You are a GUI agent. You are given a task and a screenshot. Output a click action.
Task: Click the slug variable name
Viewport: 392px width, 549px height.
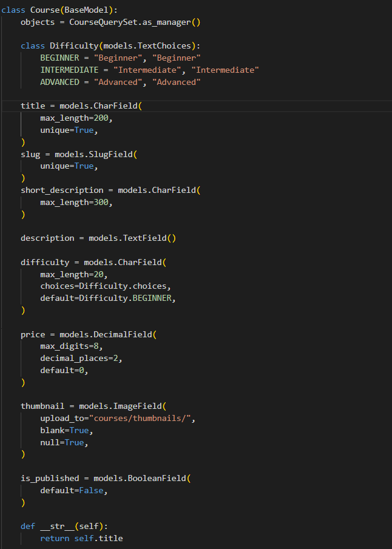tap(30, 154)
